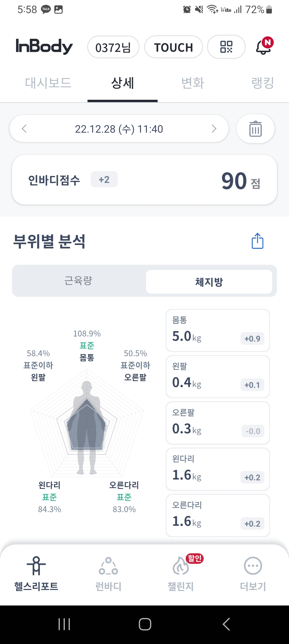Tap the 인바디점수 90점 card
This screenshot has width=289, height=644.
pos(144,180)
